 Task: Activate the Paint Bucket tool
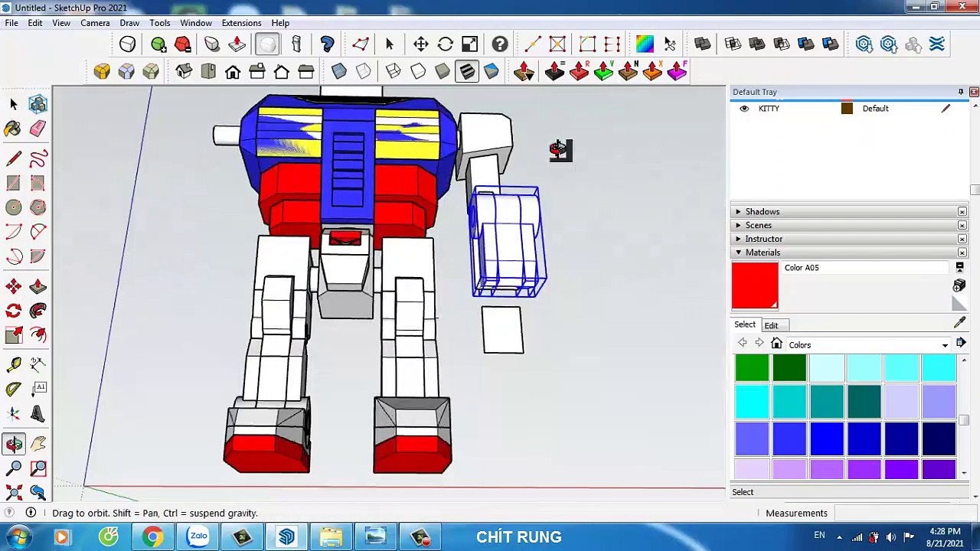pyautogui.click(x=13, y=129)
